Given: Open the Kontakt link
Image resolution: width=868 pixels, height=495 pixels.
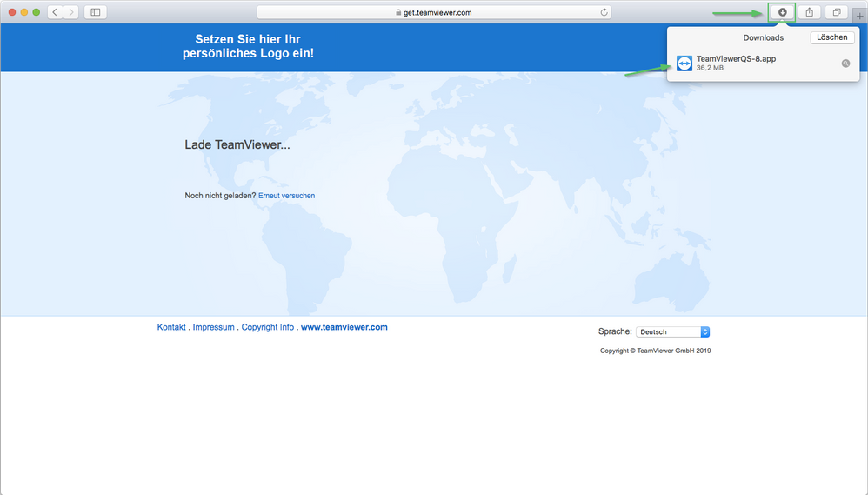Looking at the screenshot, I should (x=171, y=327).
